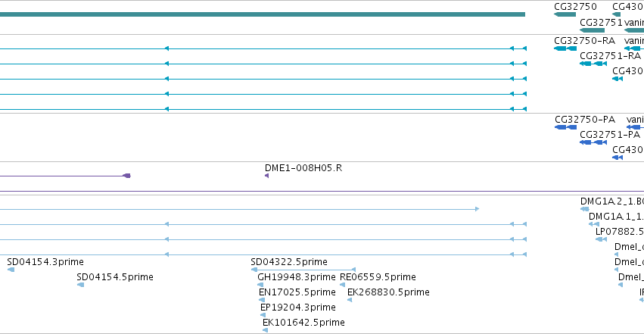644x334 pixels.
Task: Click the DMG1A.2_1 feature label
Action: click(x=612, y=201)
